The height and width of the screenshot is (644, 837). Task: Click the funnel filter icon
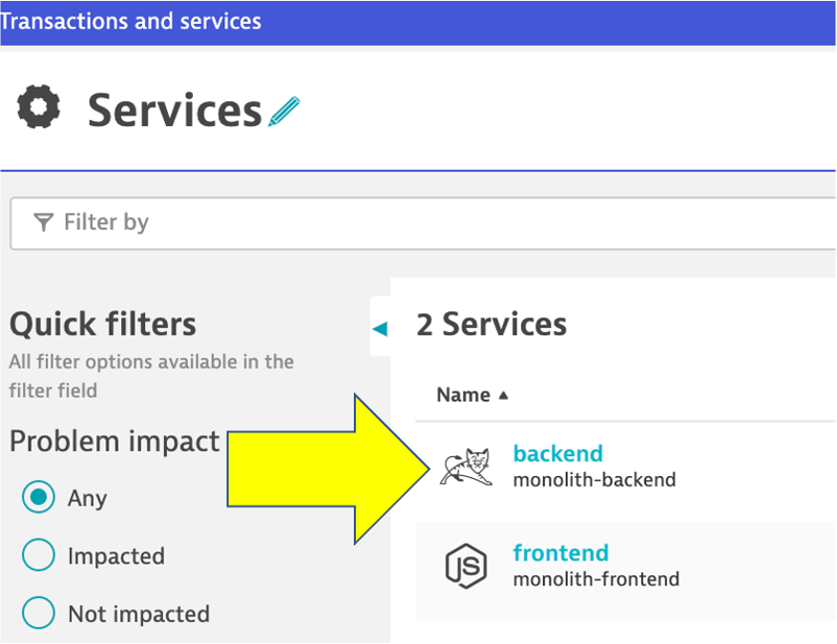tap(43, 222)
